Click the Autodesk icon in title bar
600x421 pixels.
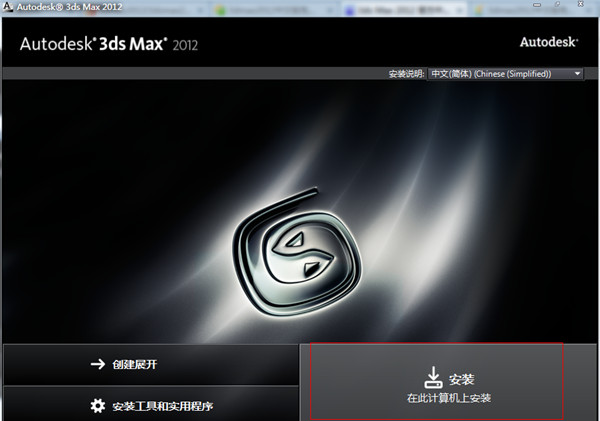[x=8, y=7]
